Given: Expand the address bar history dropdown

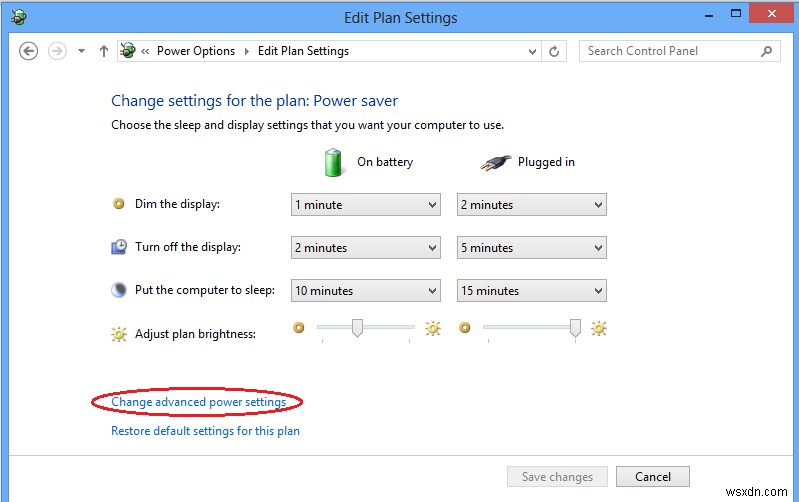Looking at the screenshot, I should [531, 51].
